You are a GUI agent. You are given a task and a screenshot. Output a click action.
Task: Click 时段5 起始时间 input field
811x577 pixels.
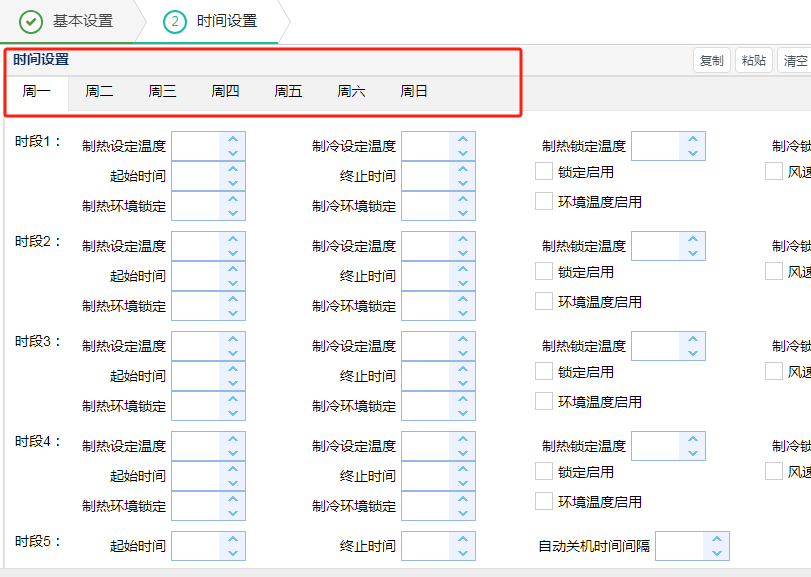[x=196, y=546]
